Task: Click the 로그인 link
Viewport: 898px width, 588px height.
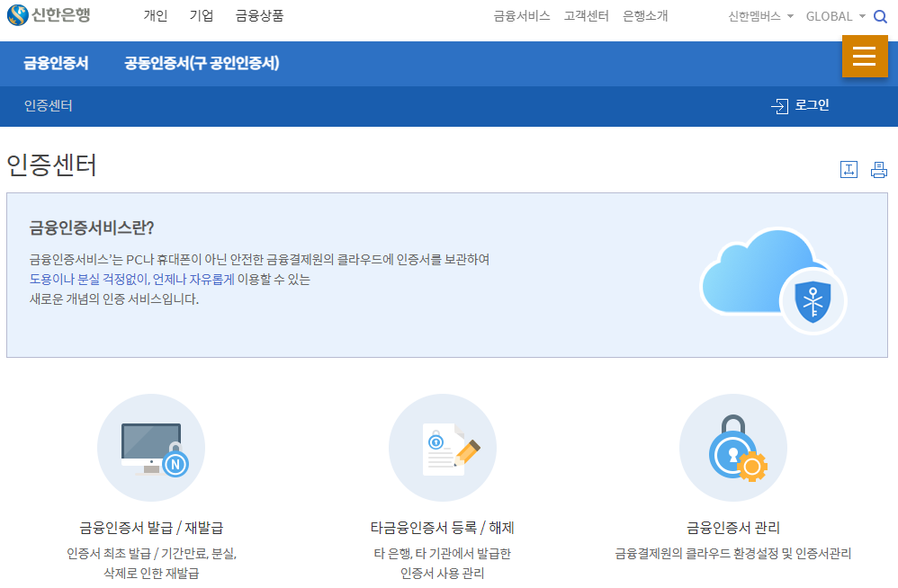Action: click(x=812, y=105)
